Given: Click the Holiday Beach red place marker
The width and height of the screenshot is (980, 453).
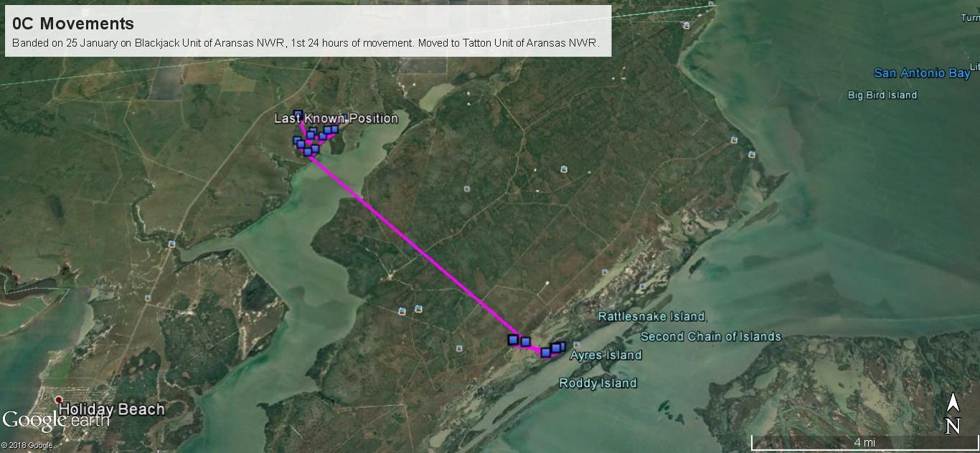Looking at the screenshot, I should (59, 401).
